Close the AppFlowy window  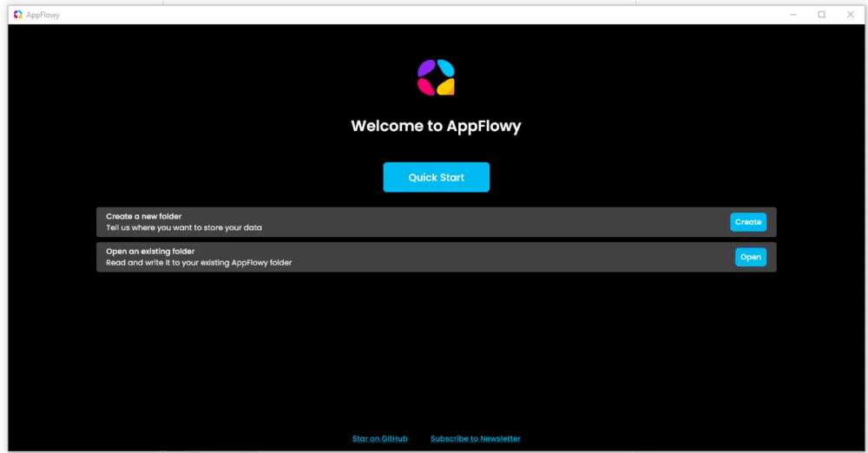[851, 15]
